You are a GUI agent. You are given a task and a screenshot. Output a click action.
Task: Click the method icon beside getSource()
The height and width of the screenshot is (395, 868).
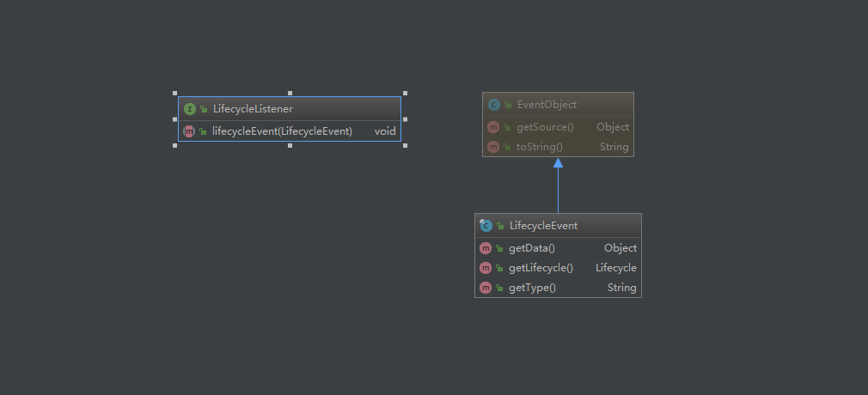(x=493, y=127)
